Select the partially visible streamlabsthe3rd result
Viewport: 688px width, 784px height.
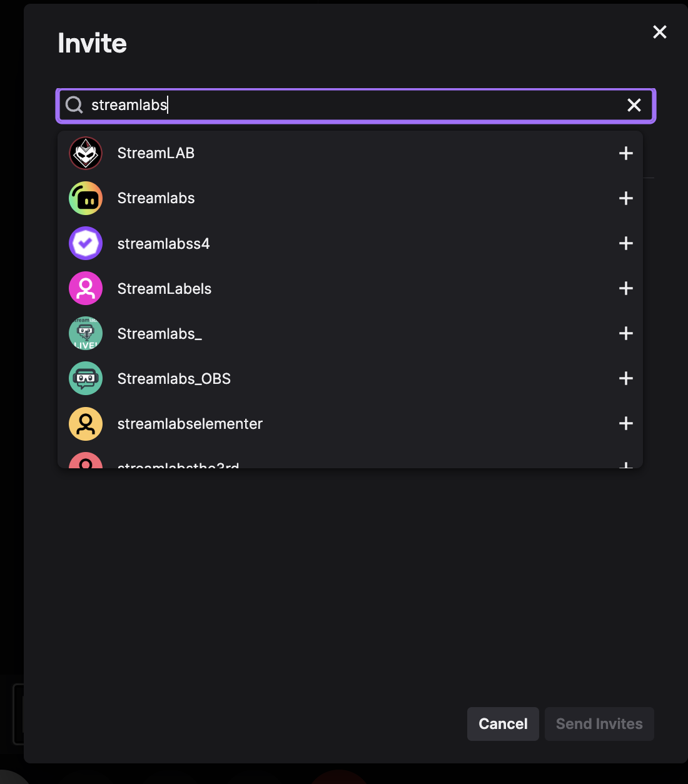(350, 461)
